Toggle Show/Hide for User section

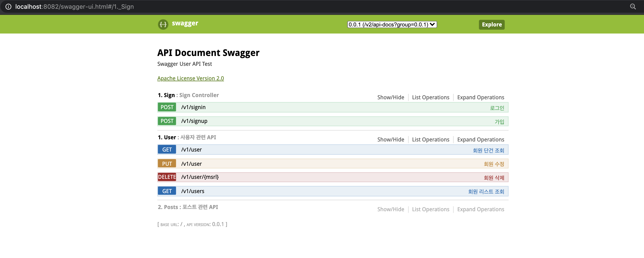pos(390,139)
